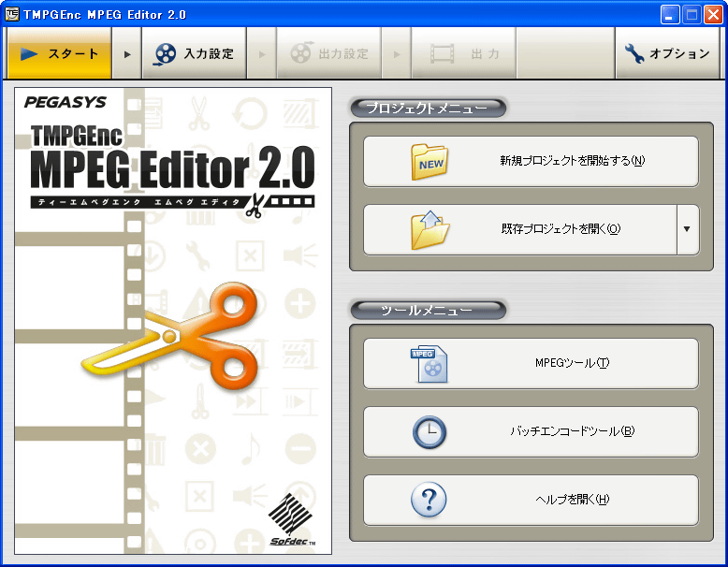Click the プロジェクトメニュー header
728x567 pixels.
(x=428, y=109)
